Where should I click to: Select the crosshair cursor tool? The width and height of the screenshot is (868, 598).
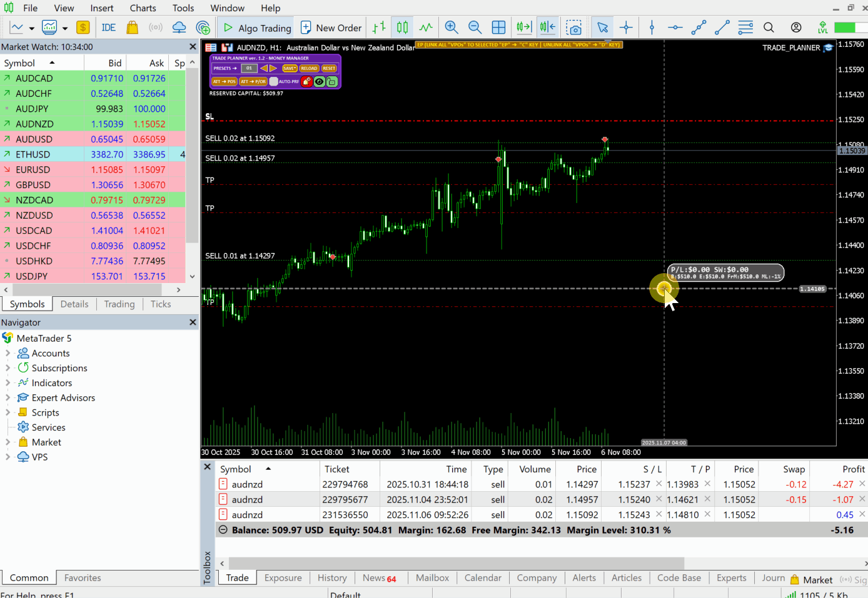626,27
